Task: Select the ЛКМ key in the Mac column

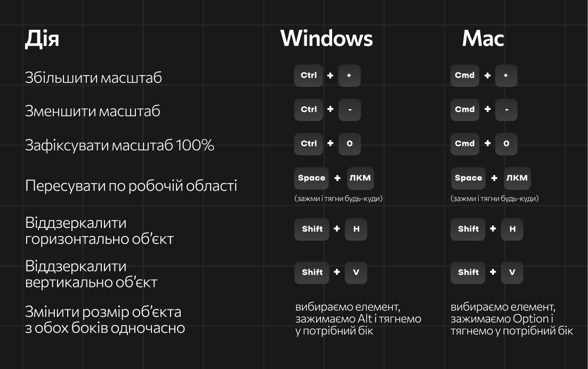Action: tap(517, 178)
